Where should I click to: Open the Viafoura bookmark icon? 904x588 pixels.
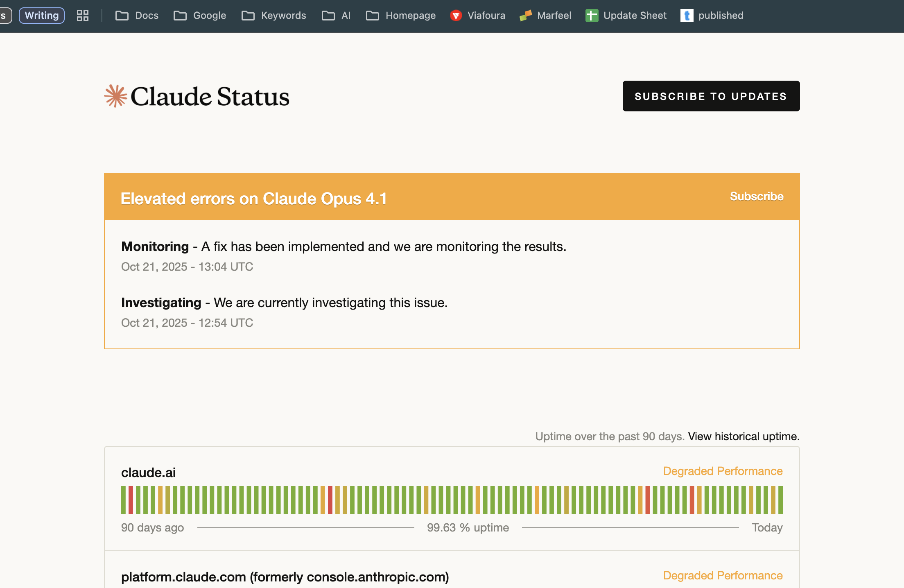[456, 16]
